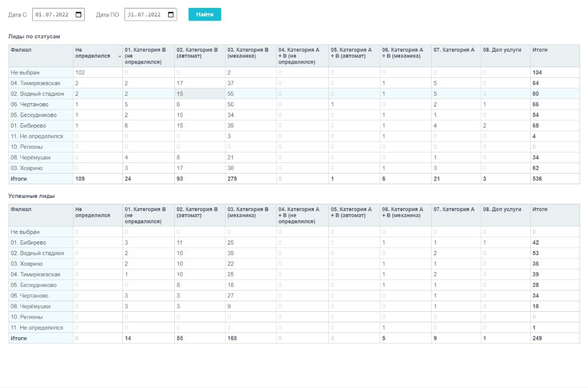Screen dimensions: 588x388
Task: Open the calendar picker in Дата ПО field
Action: tap(171, 15)
